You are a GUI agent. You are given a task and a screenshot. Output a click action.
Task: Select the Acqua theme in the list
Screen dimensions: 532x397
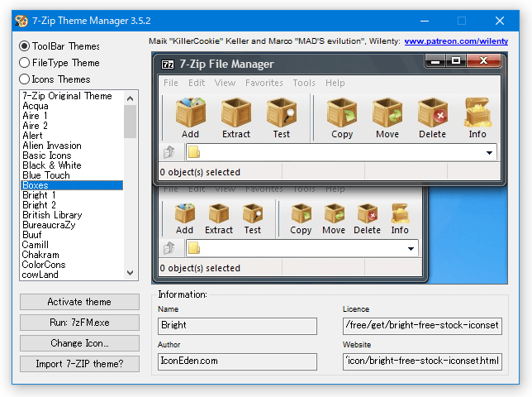point(72,106)
